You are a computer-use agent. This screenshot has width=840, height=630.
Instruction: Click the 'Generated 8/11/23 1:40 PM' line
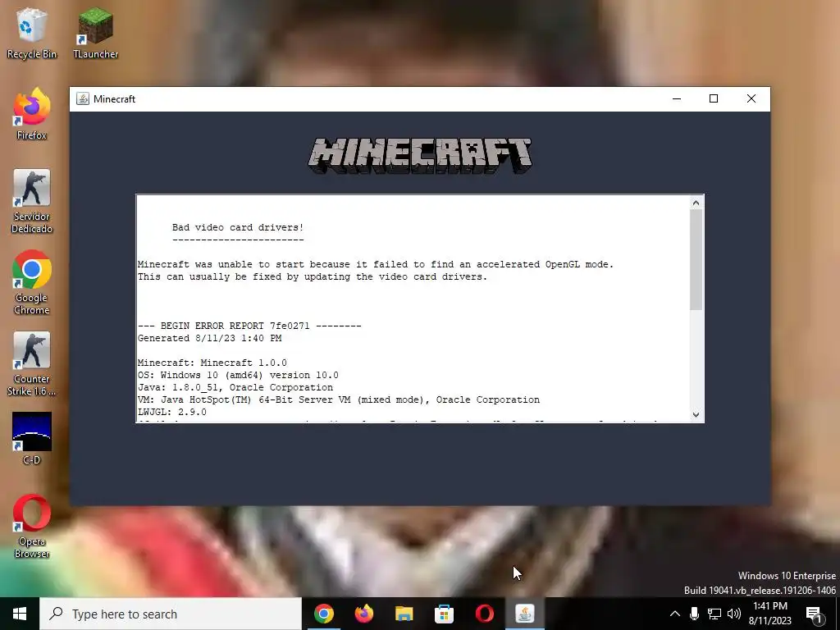(209, 338)
